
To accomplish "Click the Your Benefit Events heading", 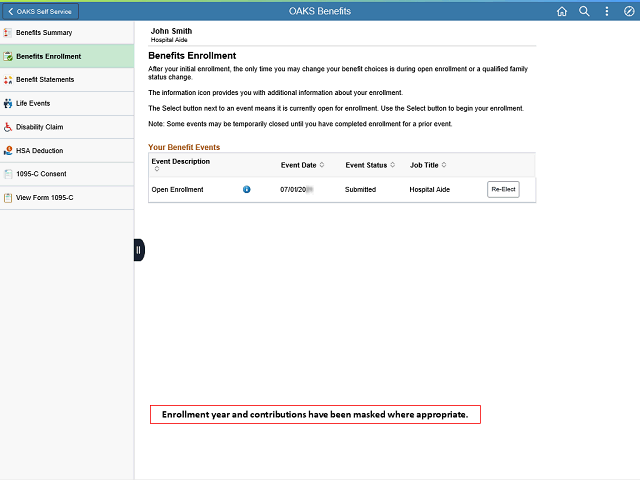I will click(x=184, y=147).
